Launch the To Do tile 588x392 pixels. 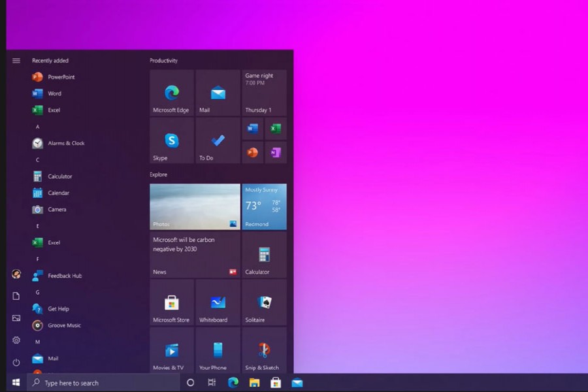218,140
